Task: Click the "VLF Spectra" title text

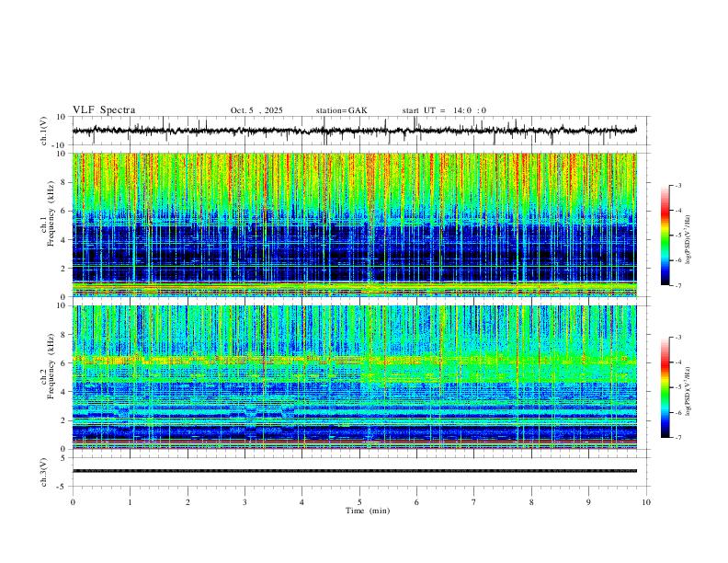Action: pyautogui.click(x=104, y=110)
